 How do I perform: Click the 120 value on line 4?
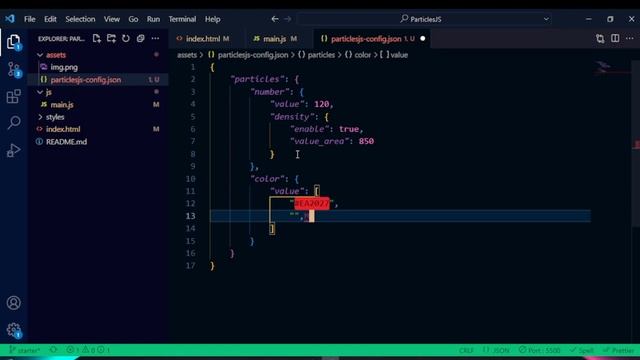322,104
